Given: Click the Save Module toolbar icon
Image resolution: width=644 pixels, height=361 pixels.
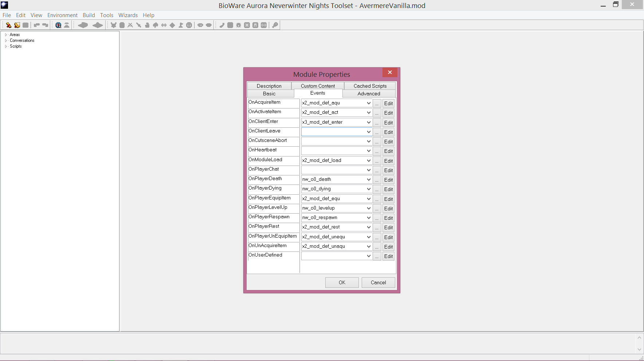Looking at the screenshot, I should (25, 25).
